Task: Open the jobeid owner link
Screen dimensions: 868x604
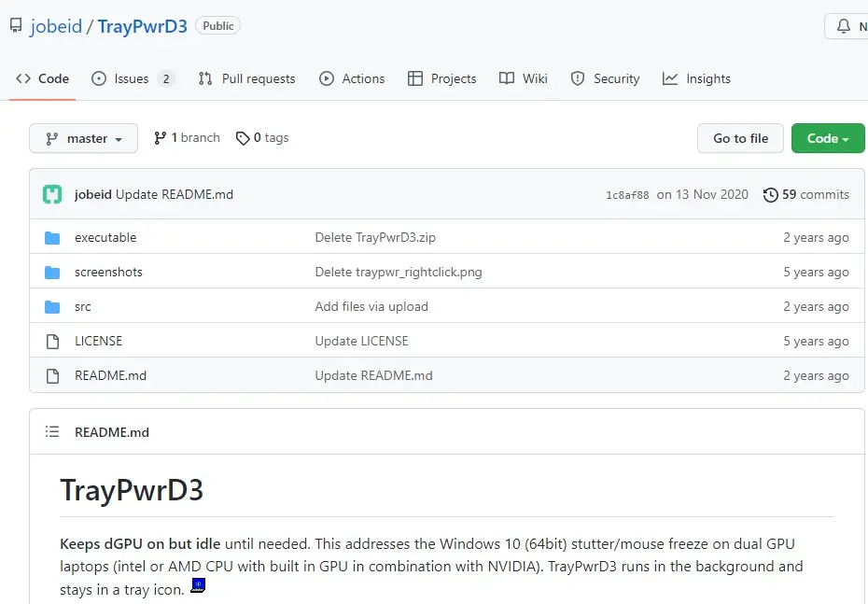Action: click(x=56, y=26)
